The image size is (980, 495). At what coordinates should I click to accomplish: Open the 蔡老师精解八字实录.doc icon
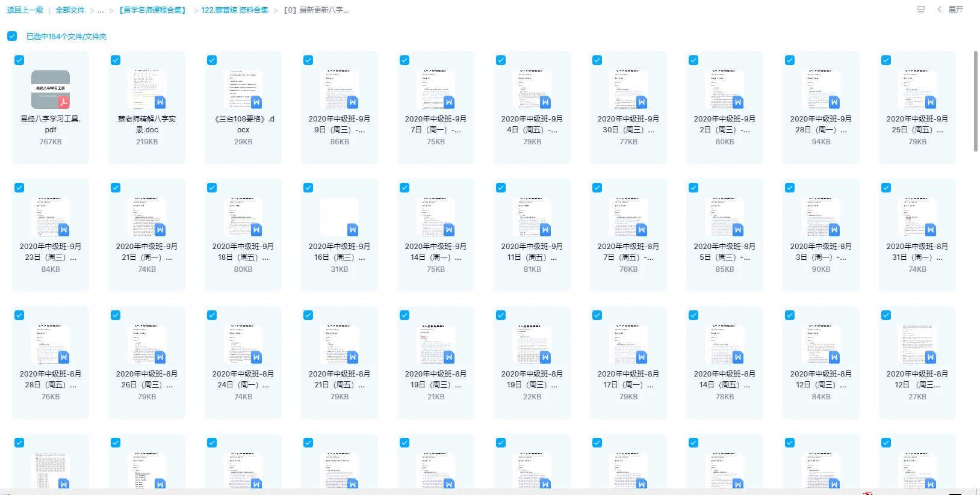[147, 90]
